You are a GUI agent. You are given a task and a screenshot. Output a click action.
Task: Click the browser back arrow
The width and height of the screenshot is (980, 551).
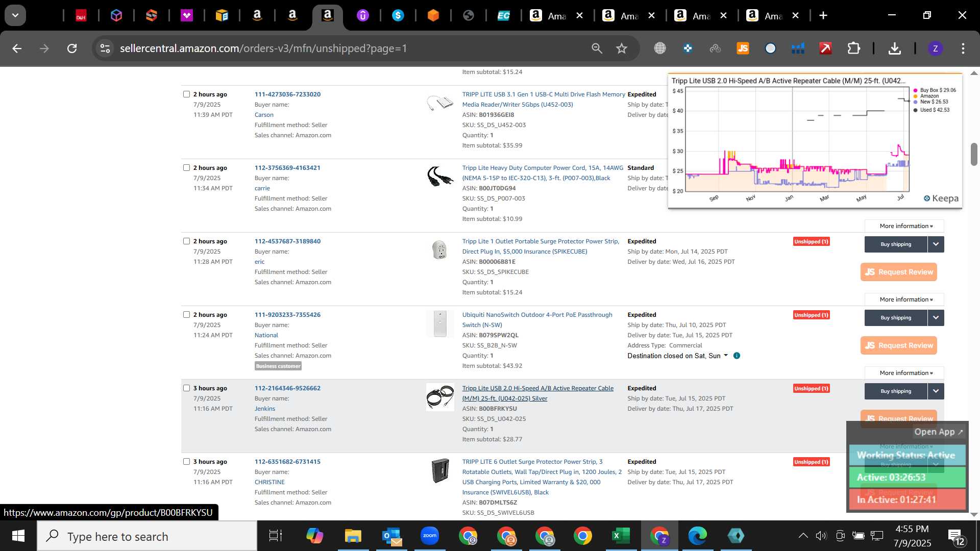17,48
